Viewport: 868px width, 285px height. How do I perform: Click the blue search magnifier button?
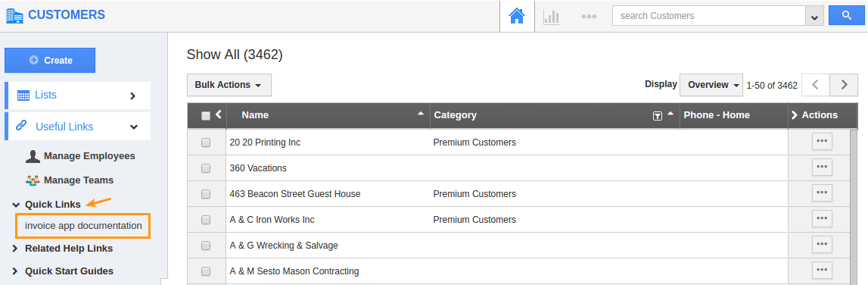pos(846,15)
